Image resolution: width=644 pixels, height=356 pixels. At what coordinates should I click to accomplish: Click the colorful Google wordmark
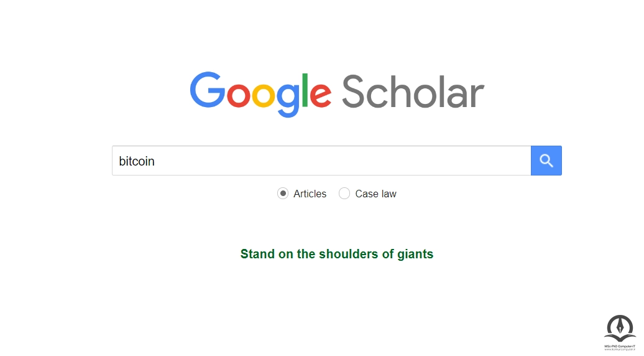[260, 94]
